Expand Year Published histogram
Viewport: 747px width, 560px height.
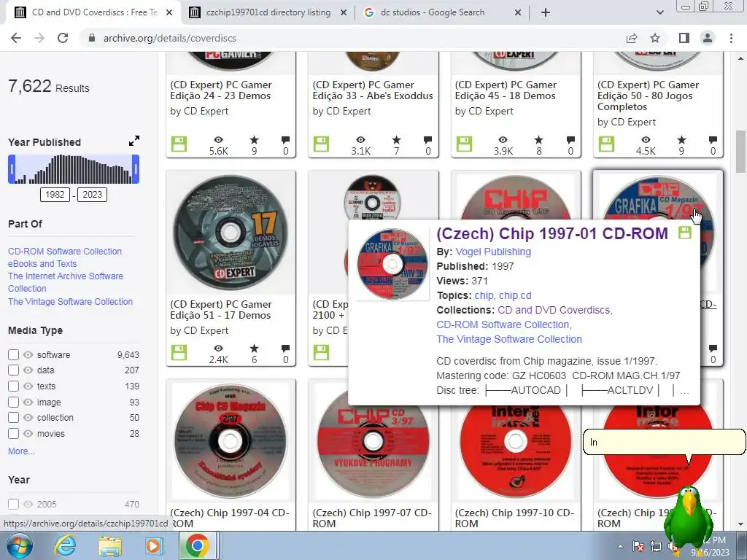134,141
